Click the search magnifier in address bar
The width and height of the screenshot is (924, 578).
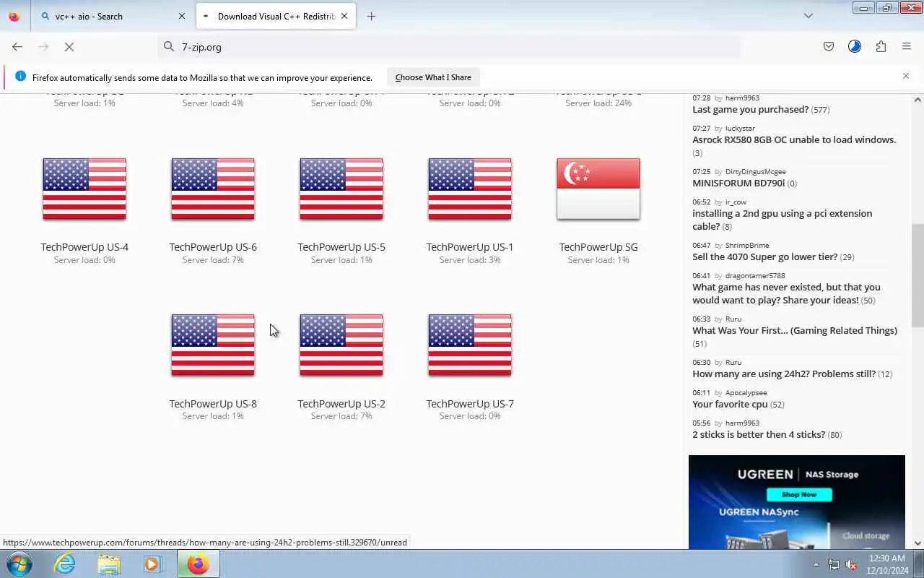[169, 46]
